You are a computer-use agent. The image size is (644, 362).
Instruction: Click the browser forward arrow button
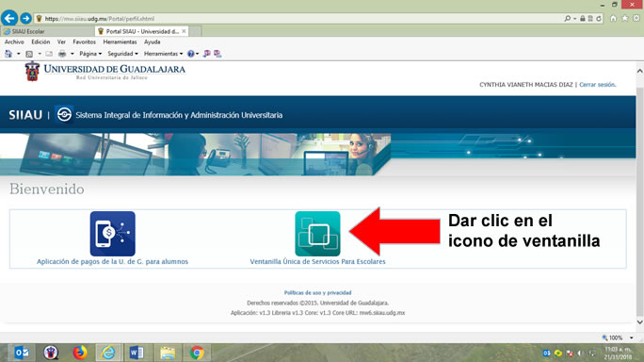[x=25, y=18]
